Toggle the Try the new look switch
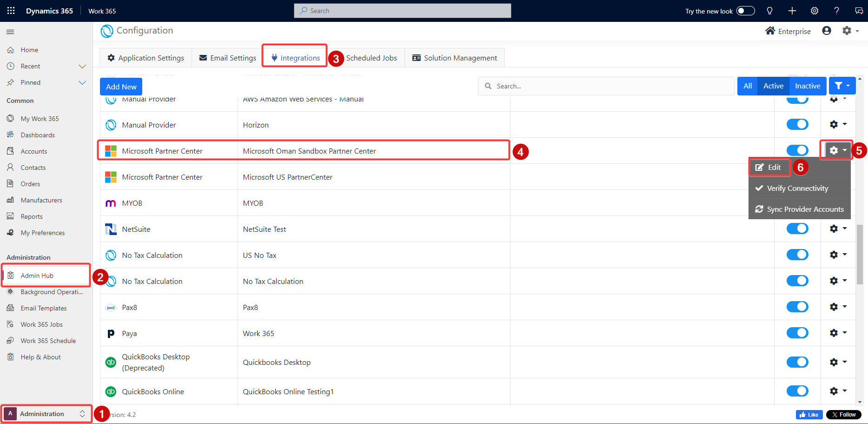The height and width of the screenshot is (424, 868). pyautogui.click(x=745, y=11)
